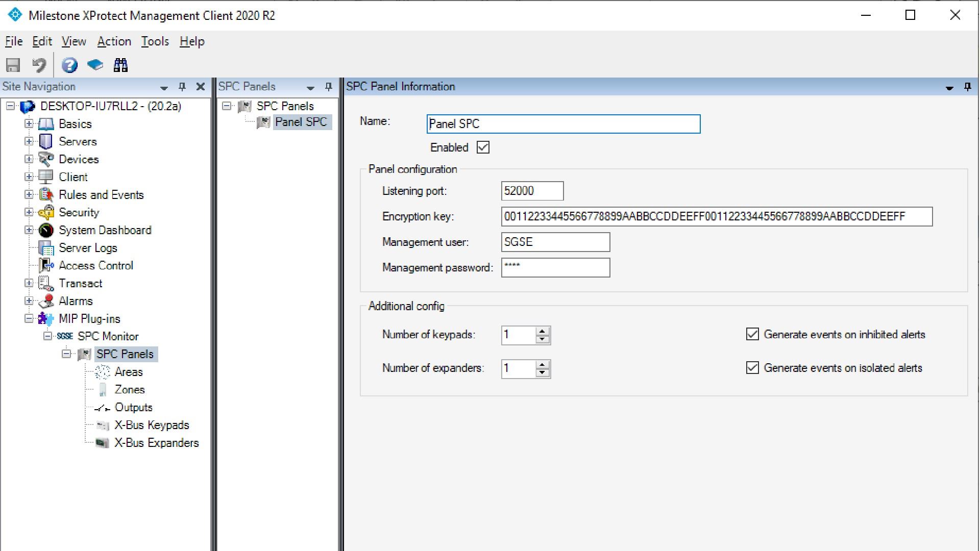
Task: Click the SGSE SPC Monitor icon
Action: pos(65,336)
